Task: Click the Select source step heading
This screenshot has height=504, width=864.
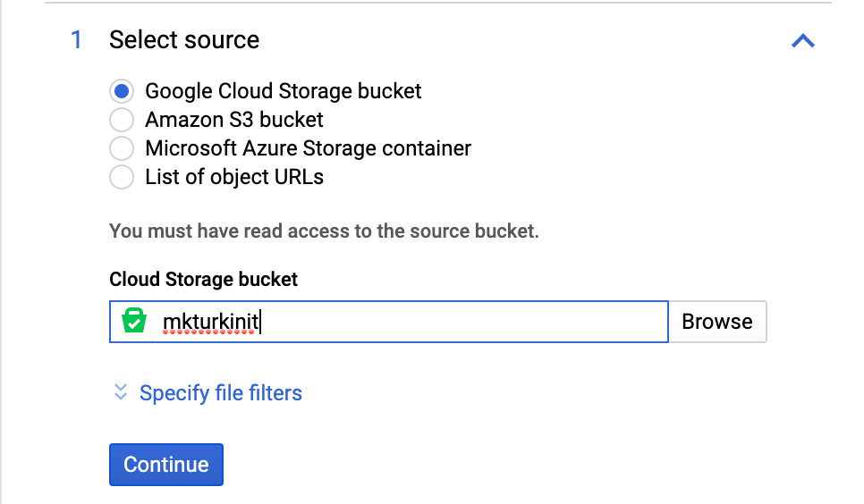Action: click(x=184, y=40)
